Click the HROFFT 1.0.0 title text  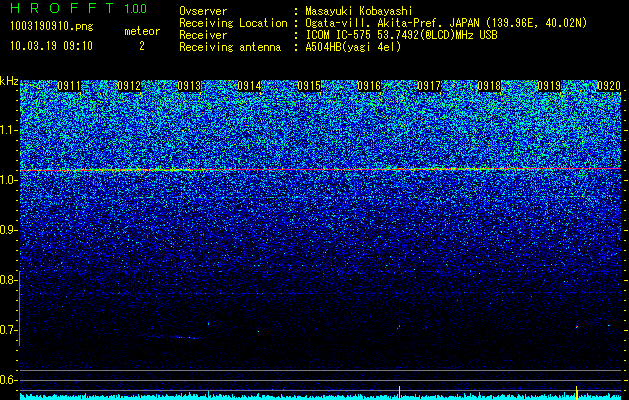(79, 8)
